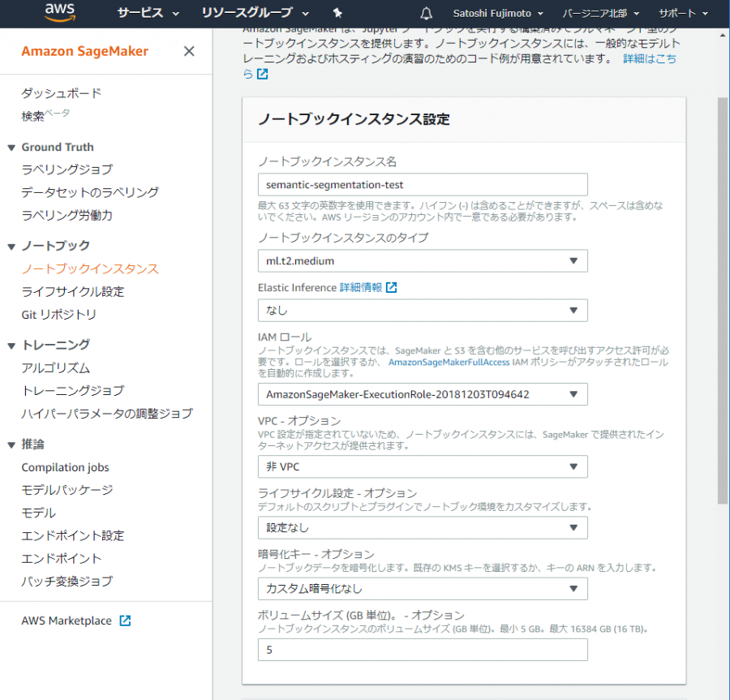
Task: Open the サービス menu
Action: 148,13
